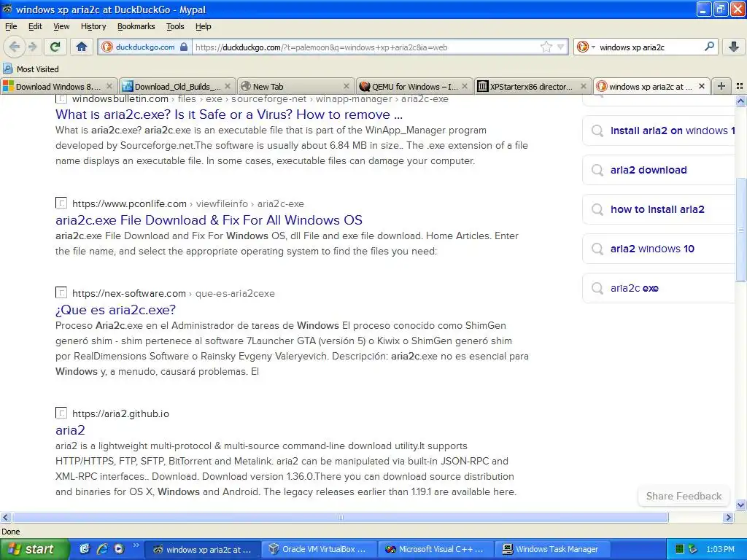Viewport: 747px width, 560px height.
Task: Search related 'how to install aria2'
Action: tap(659, 209)
